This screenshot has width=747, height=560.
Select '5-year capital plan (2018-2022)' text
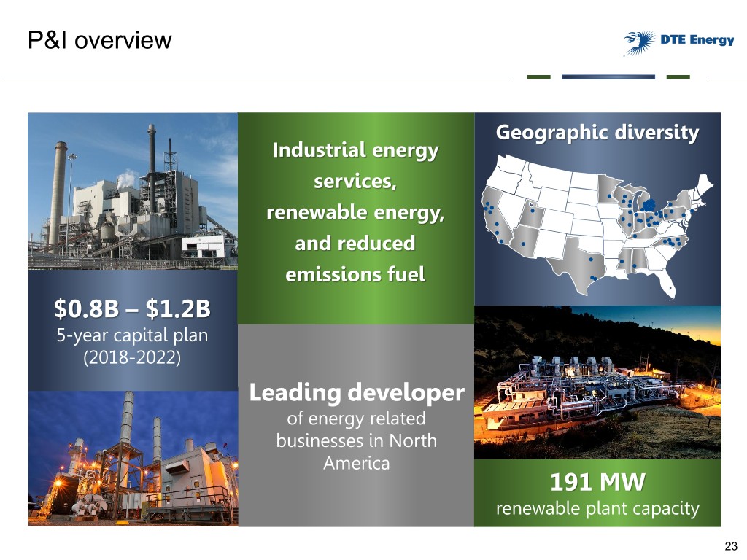133,346
